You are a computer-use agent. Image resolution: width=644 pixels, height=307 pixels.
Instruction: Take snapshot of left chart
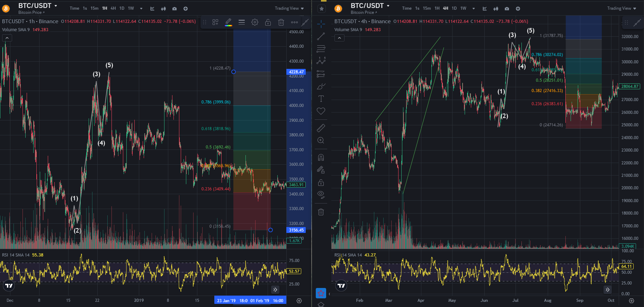click(175, 9)
